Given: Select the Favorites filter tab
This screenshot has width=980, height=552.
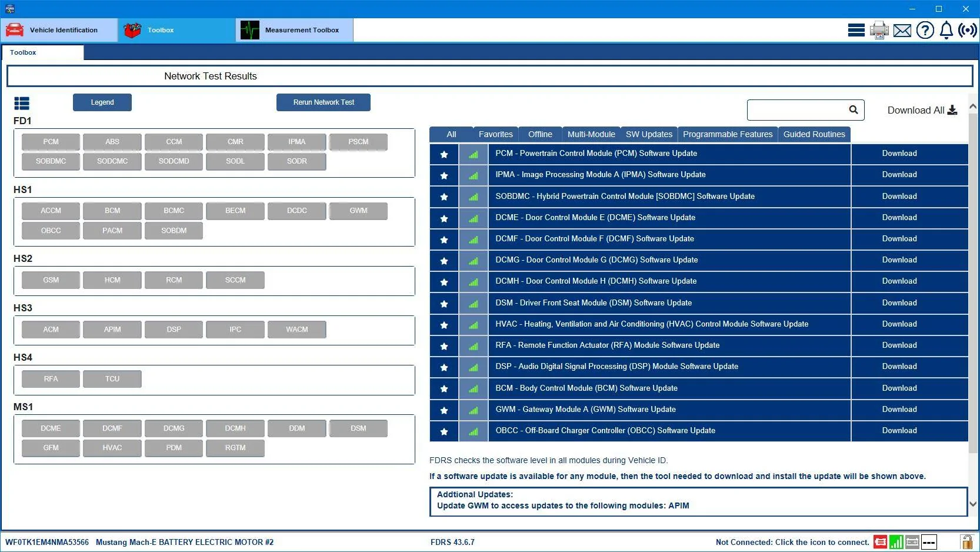Looking at the screenshot, I should pos(495,134).
